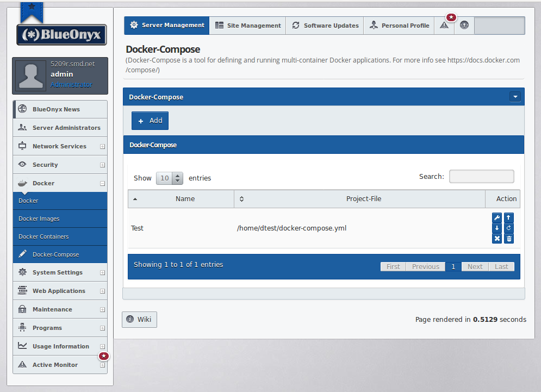Expand the Maintenance menu
541x392 pixels.
60,309
